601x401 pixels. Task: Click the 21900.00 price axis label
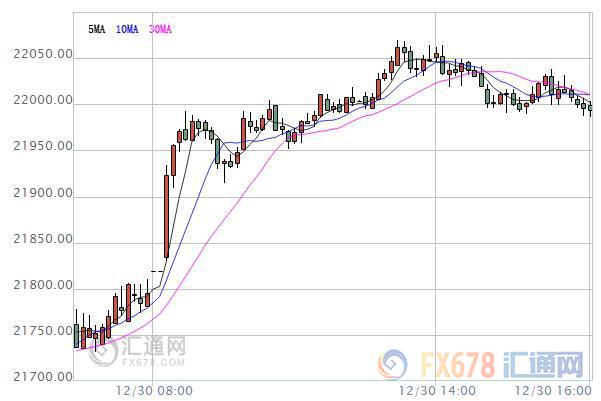pyautogui.click(x=43, y=193)
